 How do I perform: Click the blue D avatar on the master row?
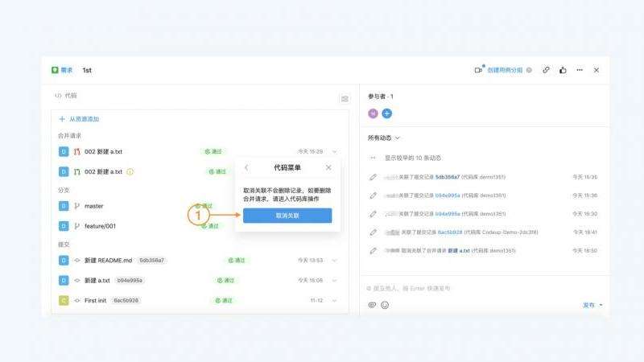(x=64, y=206)
